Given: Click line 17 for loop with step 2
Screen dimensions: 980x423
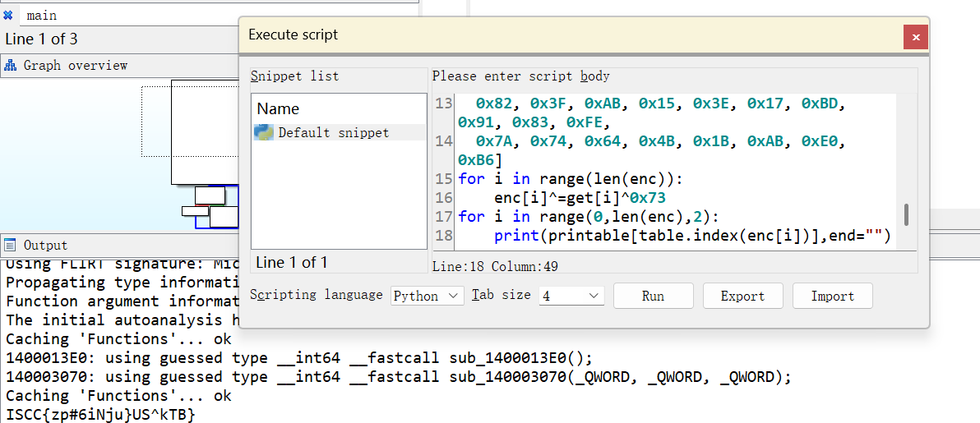Looking at the screenshot, I should point(589,217).
